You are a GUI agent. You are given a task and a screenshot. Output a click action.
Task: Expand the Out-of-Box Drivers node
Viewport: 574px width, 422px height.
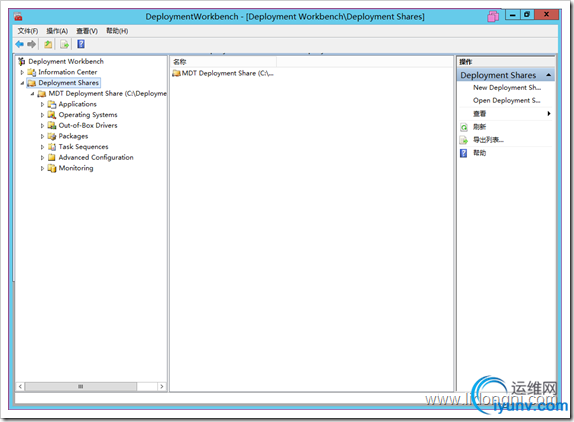click(42, 126)
